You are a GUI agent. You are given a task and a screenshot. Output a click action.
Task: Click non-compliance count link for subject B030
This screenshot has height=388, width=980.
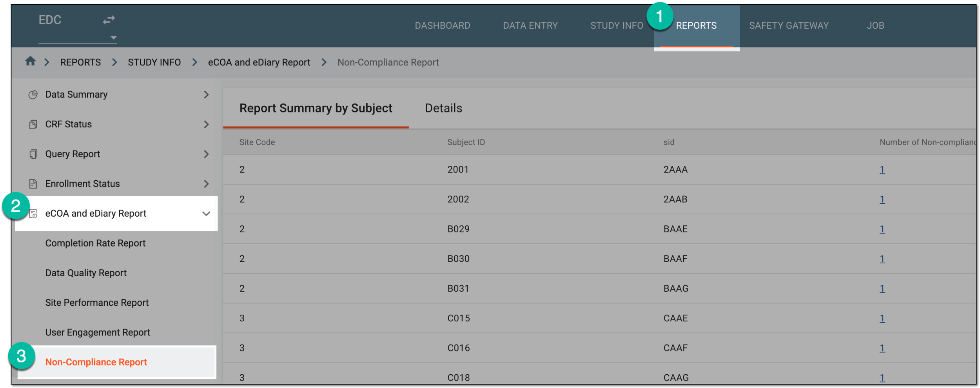click(x=882, y=259)
